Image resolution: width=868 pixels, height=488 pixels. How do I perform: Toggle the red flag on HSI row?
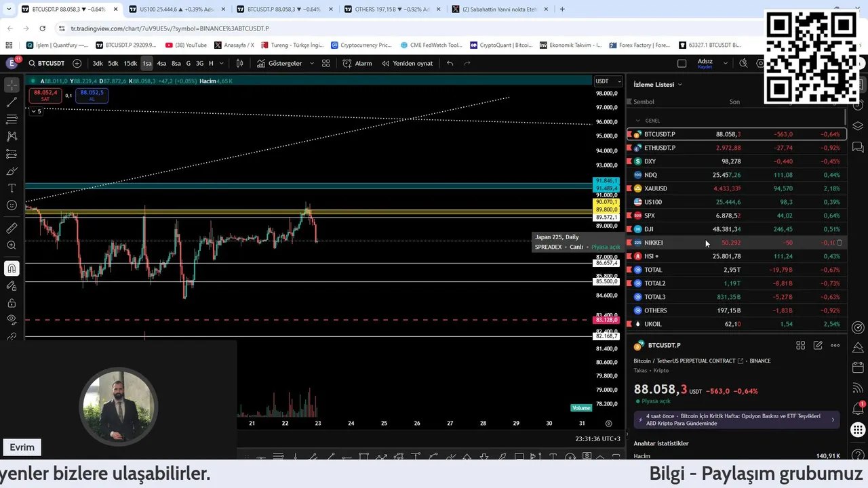coord(629,256)
